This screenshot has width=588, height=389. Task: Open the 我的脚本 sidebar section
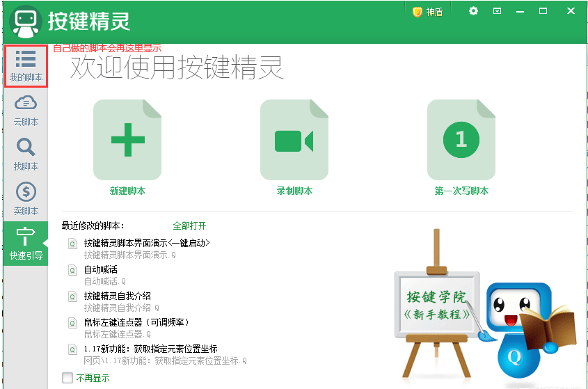pos(26,66)
